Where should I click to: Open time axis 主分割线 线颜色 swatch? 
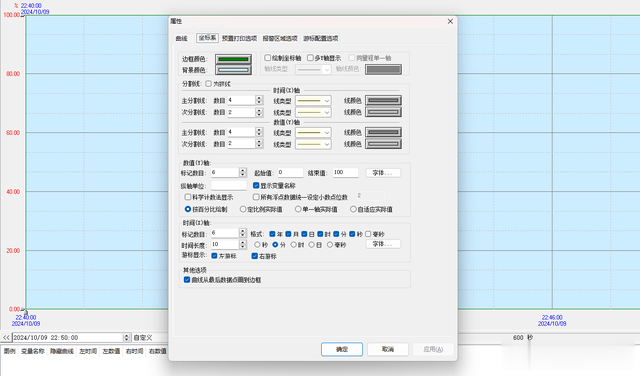point(383,100)
